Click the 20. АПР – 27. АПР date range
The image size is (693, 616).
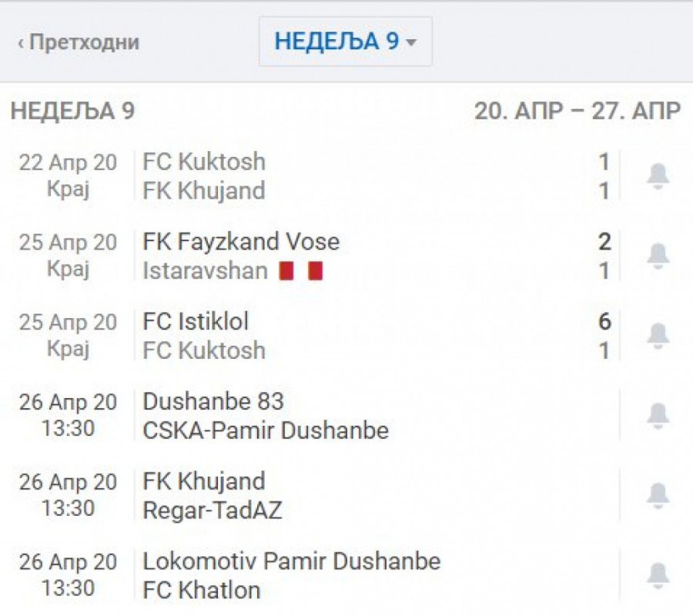click(577, 111)
